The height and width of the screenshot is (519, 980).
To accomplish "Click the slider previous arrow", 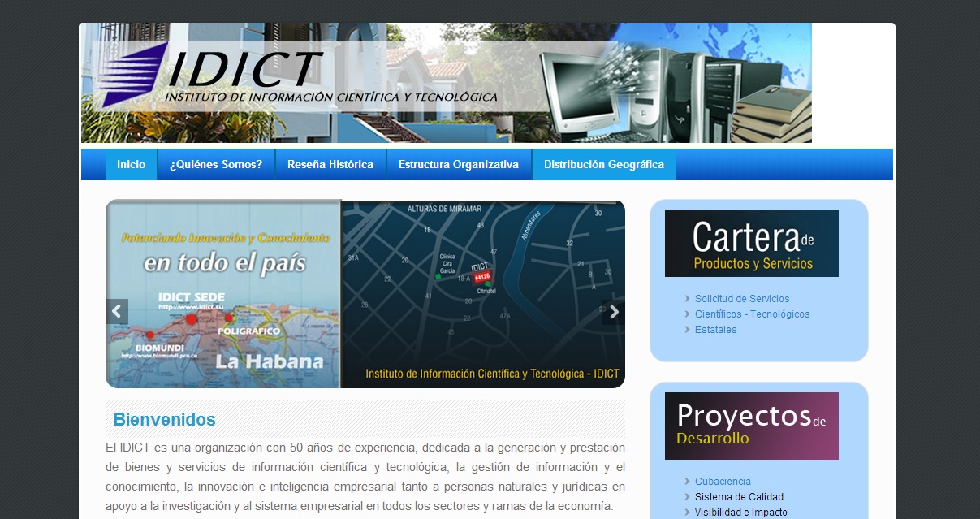I will coord(117,311).
